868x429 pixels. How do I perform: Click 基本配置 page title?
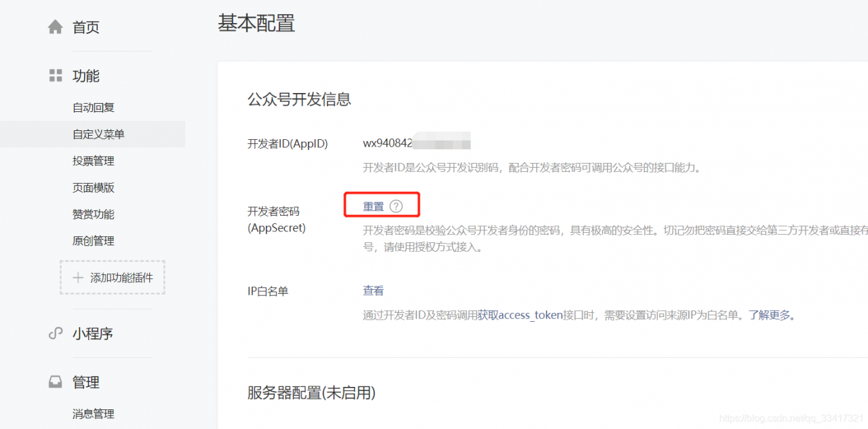pyautogui.click(x=256, y=23)
